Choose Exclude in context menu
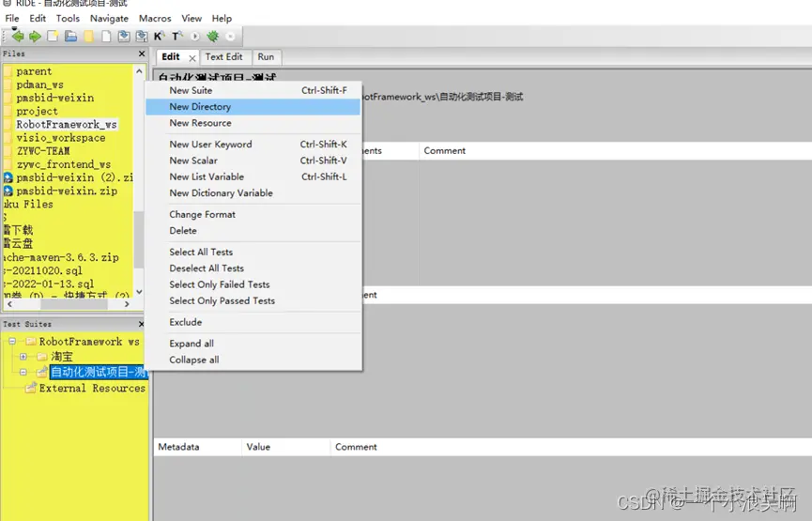The height and width of the screenshot is (521, 812). pyautogui.click(x=253, y=322)
